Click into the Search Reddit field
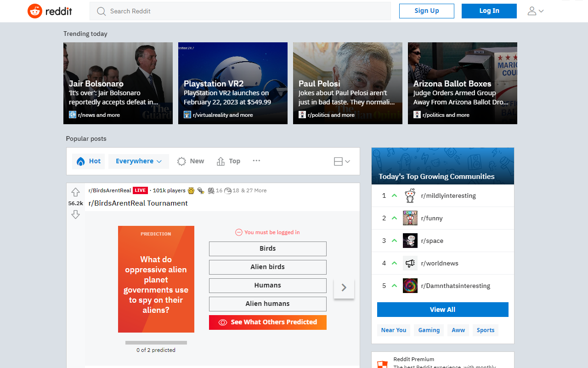 pos(240,11)
